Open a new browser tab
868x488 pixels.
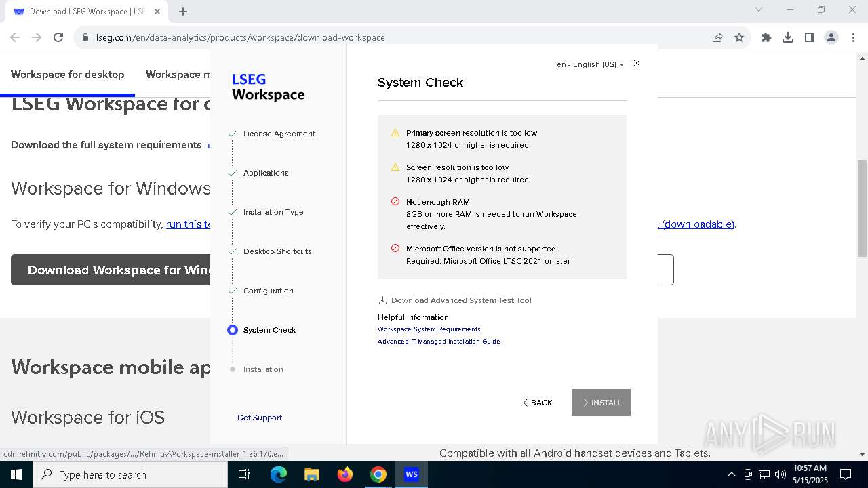(x=183, y=11)
